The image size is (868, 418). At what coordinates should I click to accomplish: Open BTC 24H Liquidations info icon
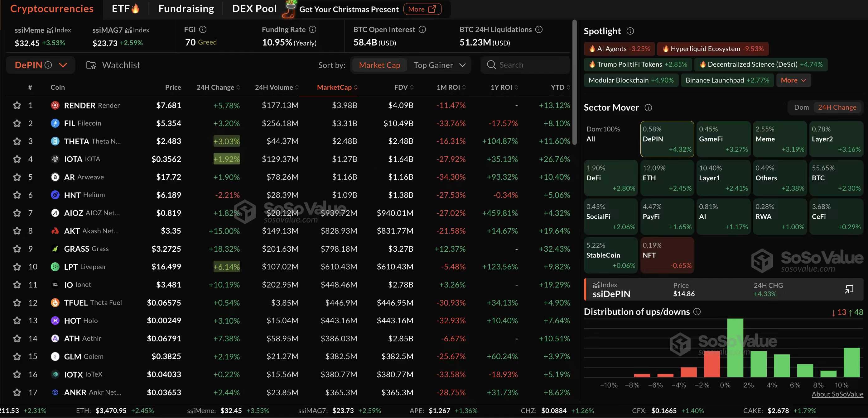(539, 30)
